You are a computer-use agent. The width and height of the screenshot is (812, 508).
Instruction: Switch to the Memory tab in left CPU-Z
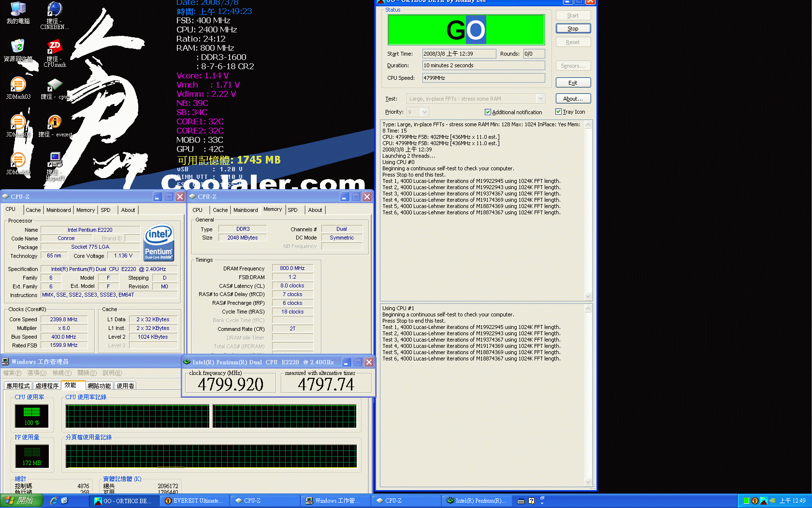coord(86,210)
